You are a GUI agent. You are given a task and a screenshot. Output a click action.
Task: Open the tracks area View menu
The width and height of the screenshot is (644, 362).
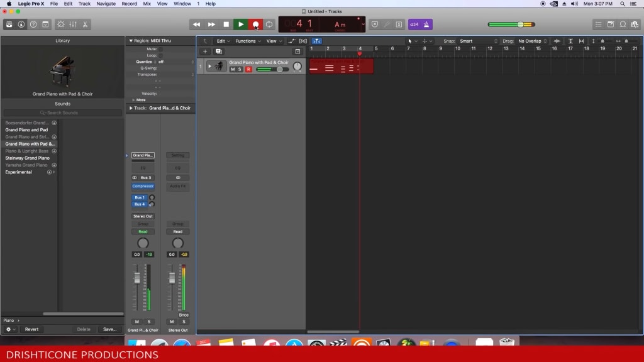[x=274, y=41]
